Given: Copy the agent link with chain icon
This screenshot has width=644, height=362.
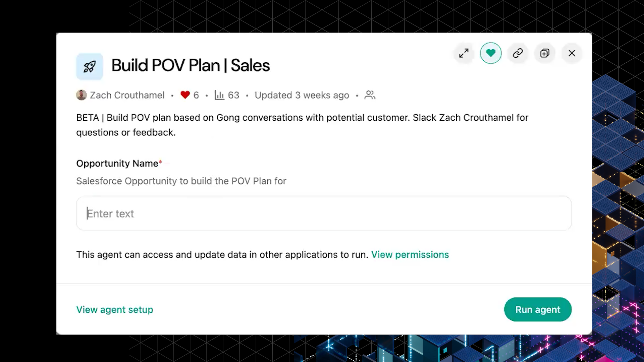Looking at the screenshot, I should coord(518,53).
